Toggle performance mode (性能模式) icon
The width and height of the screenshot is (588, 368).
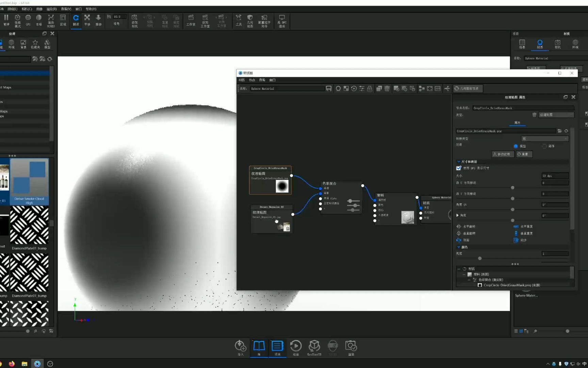(x=17, y=20)
